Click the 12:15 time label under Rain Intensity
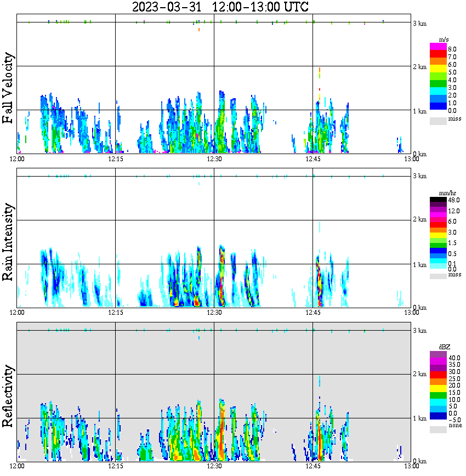466x476 pixels. tap(116, 313)
